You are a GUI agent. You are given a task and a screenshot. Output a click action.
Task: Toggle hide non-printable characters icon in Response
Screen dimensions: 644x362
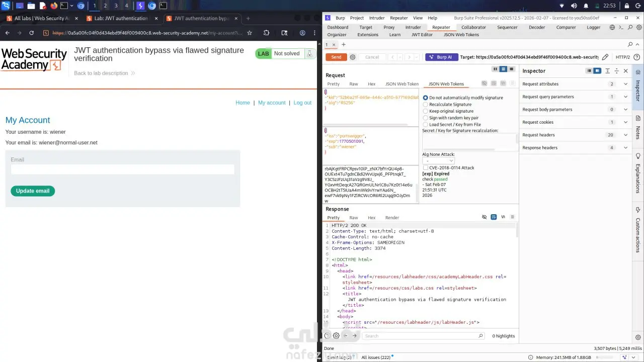tap(485, 217)
